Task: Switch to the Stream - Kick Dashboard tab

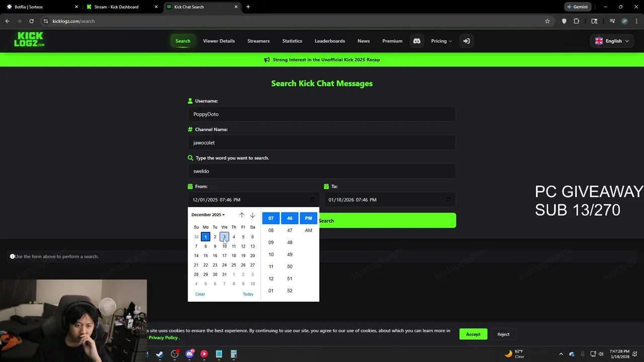Action: (121, 7)
